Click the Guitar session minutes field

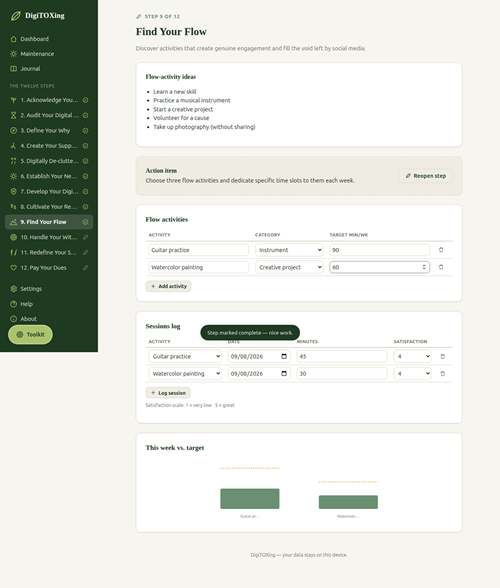[342, 356]
